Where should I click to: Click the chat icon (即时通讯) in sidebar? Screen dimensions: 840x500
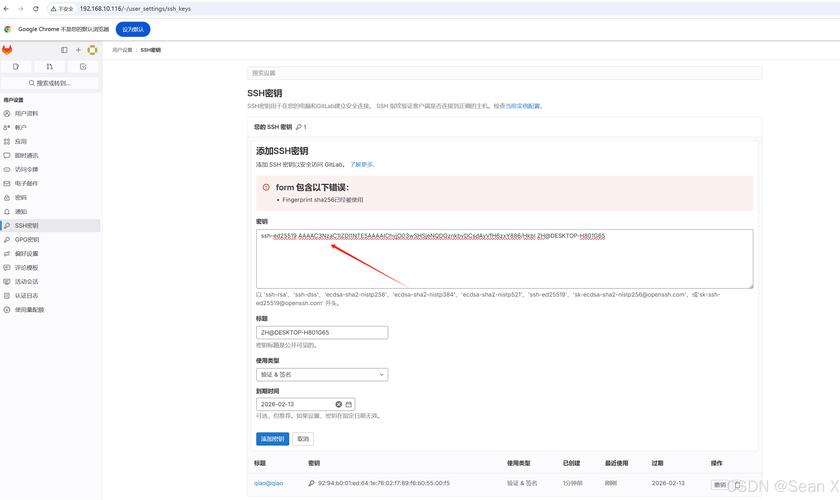point(7,155)
